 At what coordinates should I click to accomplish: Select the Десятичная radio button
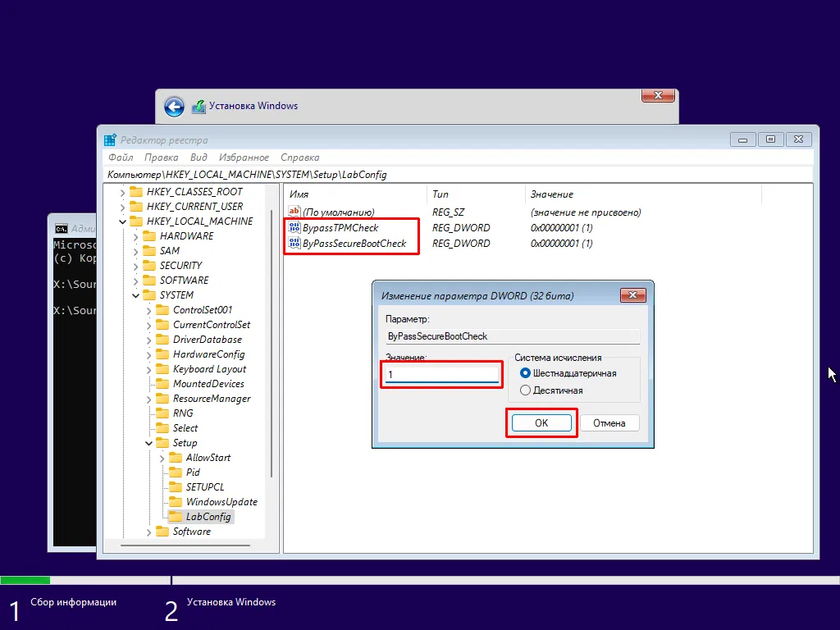[x=526, y=390]
